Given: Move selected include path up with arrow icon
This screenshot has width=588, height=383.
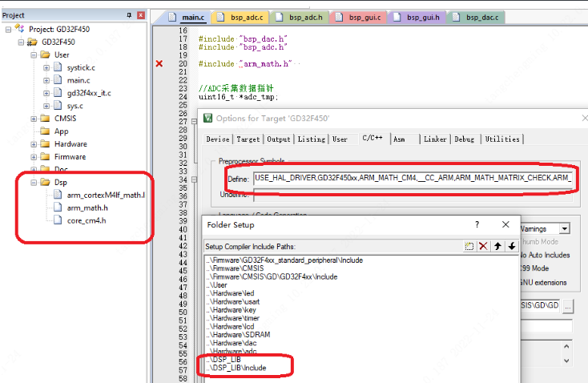Looking at the screenshot, I should [x=497, y=247].
